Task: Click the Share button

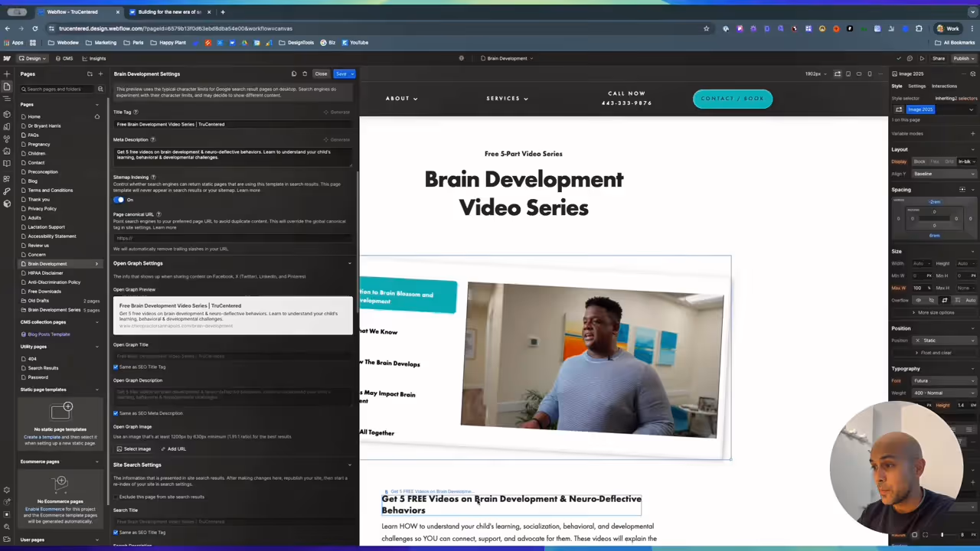Action: pyautogui.click(x=939, y=58)
